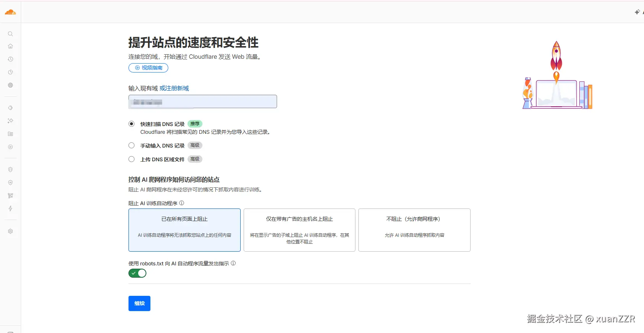Click the 高级 badge beside 上传 DNS 区域文件
Image resolution: width=644 pixels, height=333 pixels.
point(195,159)
